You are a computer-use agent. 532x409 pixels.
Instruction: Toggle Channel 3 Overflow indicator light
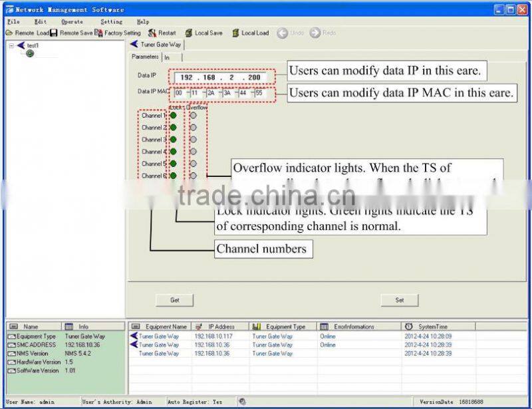(x=193, y=140)
